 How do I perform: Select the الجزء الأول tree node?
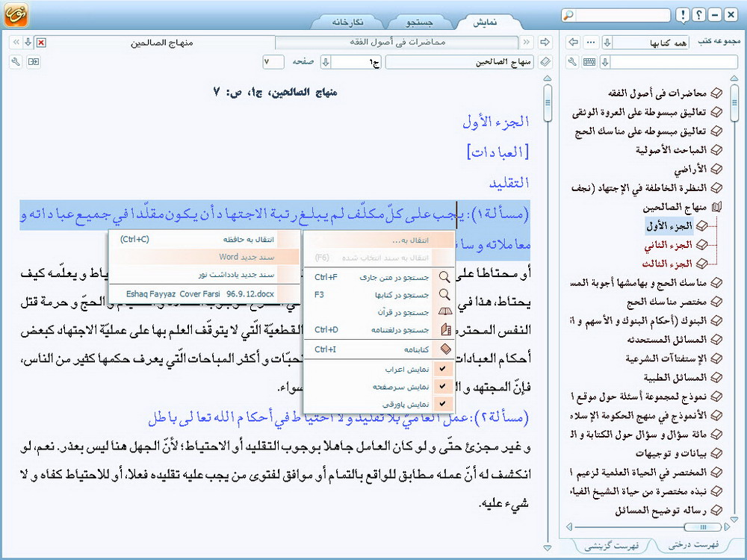click(669, 225)
